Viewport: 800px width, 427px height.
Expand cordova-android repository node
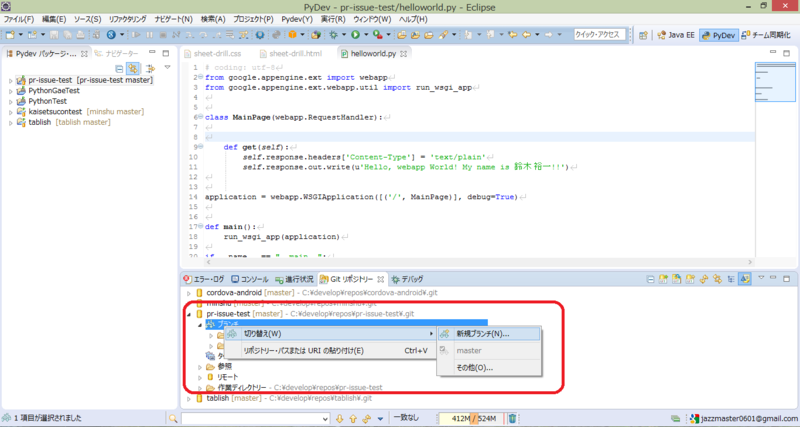[189, 293]
